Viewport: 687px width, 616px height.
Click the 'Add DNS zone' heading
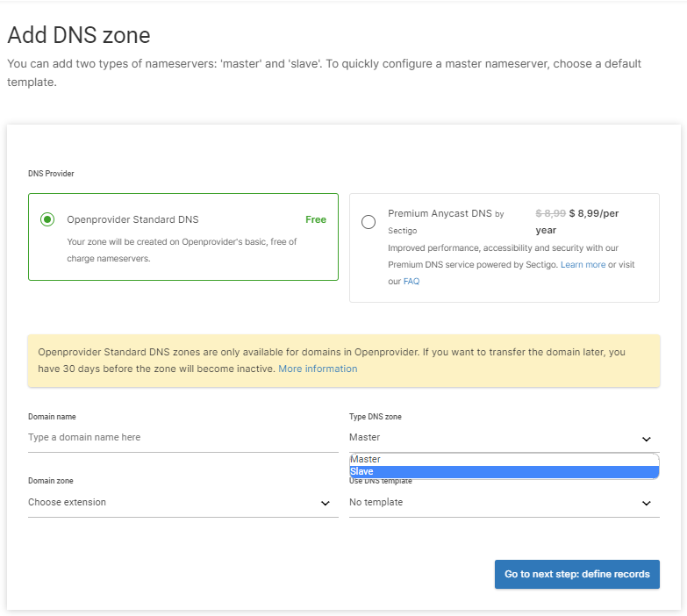tap(79, 35)
